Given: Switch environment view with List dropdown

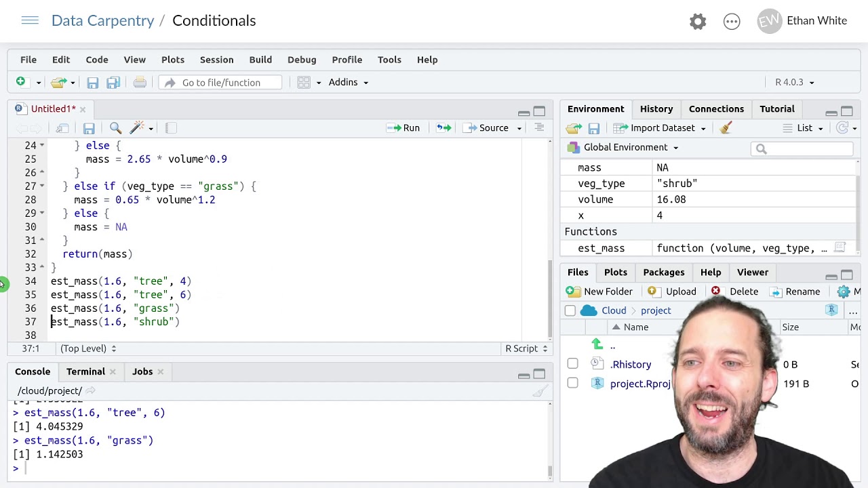Looking at the screenshot, I should click(803, 128).
